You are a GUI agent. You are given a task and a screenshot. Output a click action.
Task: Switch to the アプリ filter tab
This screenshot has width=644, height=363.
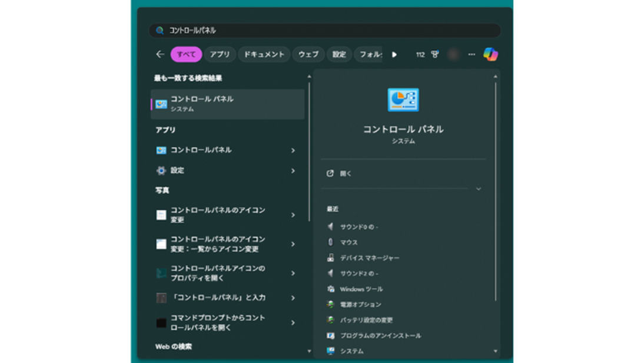220,54
